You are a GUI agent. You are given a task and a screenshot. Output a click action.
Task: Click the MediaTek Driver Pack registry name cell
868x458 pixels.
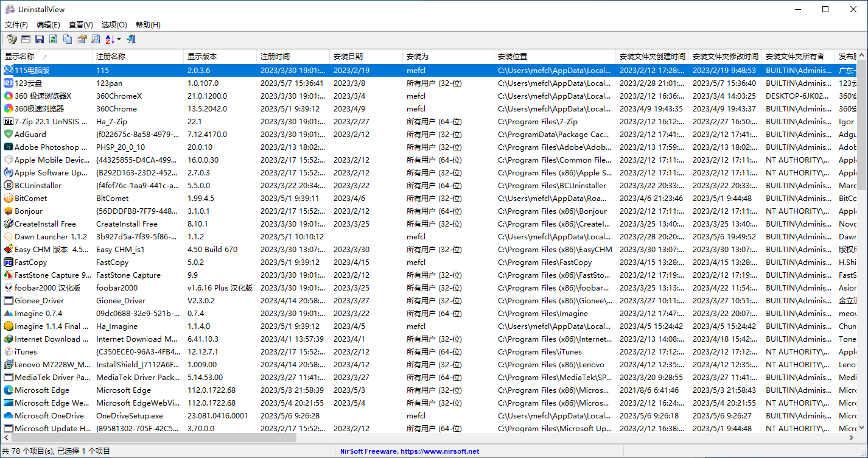[x=138, y=377]
